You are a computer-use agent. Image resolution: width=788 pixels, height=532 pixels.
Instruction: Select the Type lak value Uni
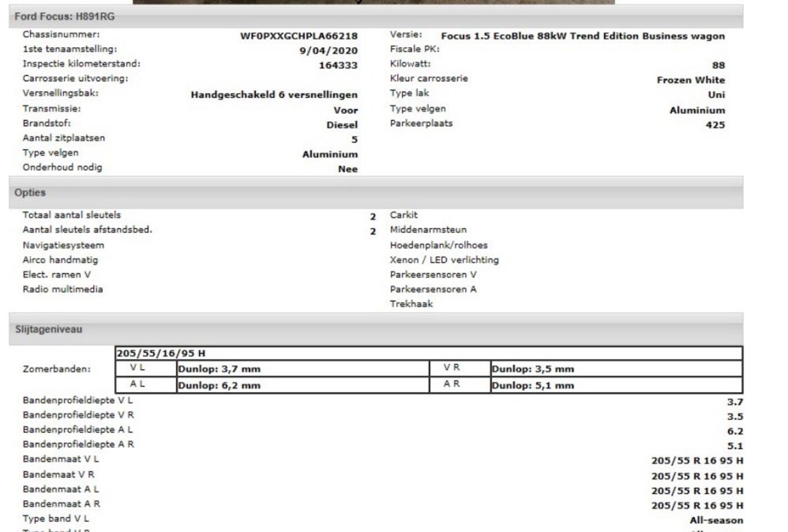pos(716,95)
